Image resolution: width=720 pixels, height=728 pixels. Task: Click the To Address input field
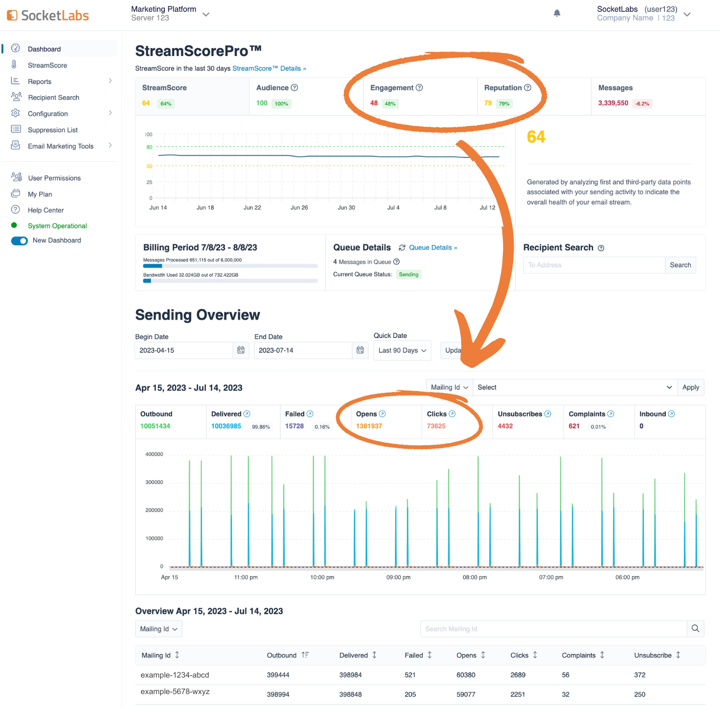594,265
